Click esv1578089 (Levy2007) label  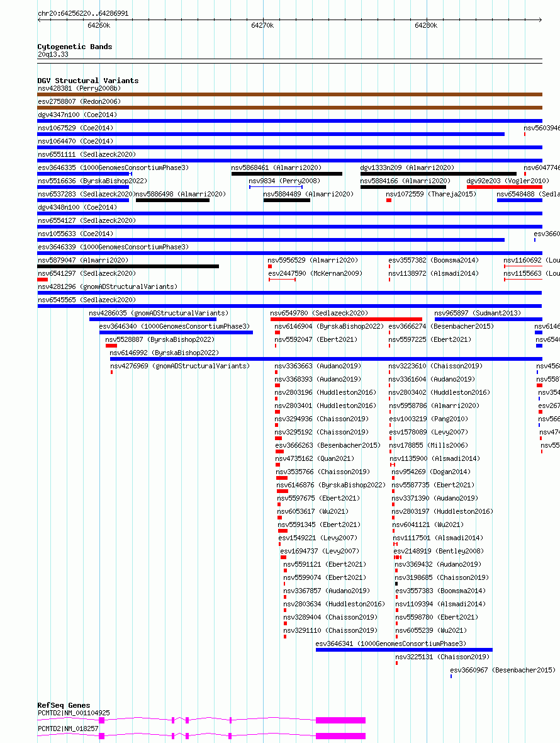(428, 433)
